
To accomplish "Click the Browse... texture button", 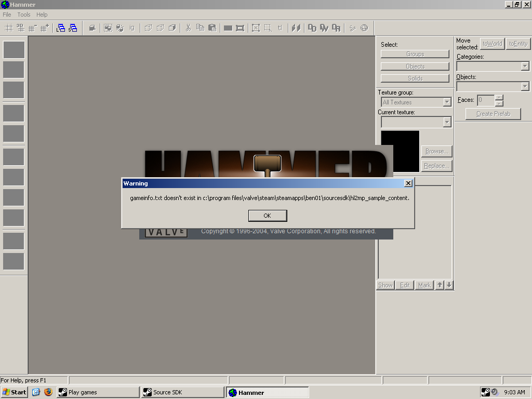I will tap(436, 151).
